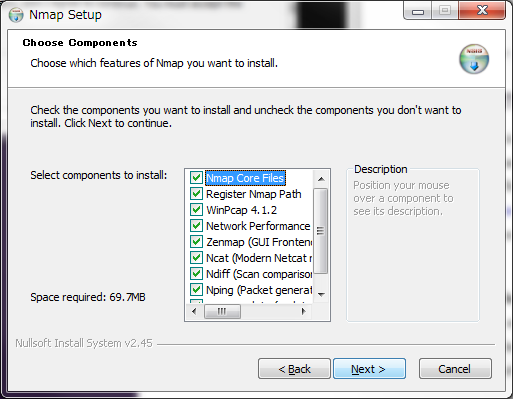Click the horizontal scroll right arrow
The image size is (513, 399).
(303, 312)
